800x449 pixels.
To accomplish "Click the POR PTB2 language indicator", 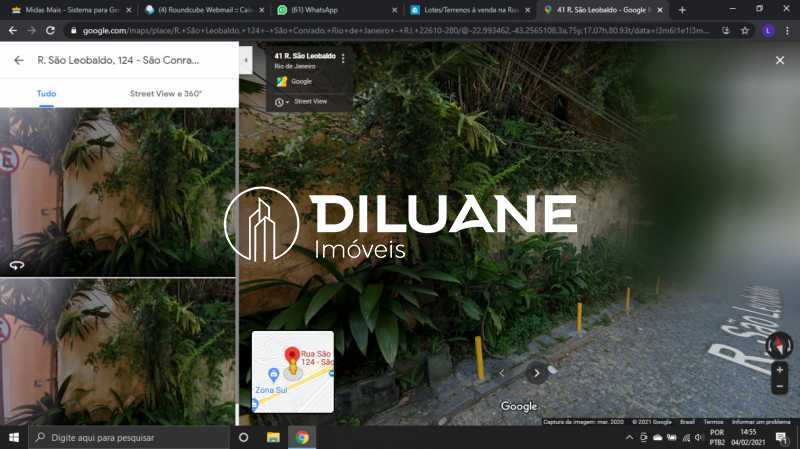I will click(717, 437).
